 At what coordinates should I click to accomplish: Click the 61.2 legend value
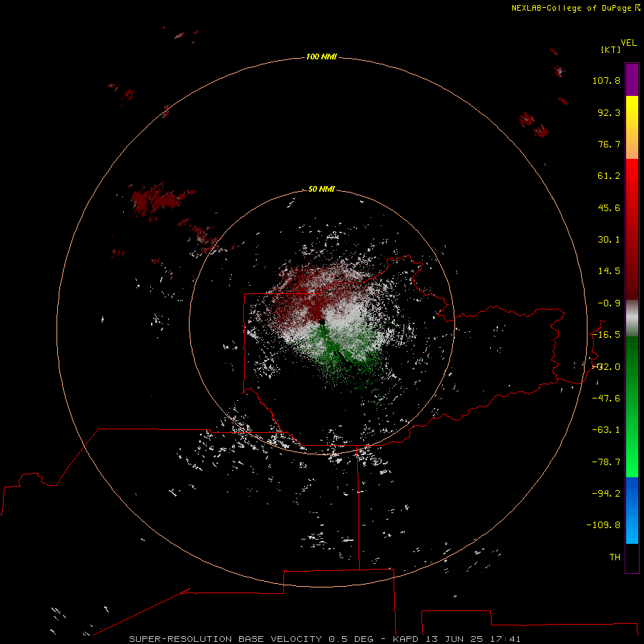point(609,176)
